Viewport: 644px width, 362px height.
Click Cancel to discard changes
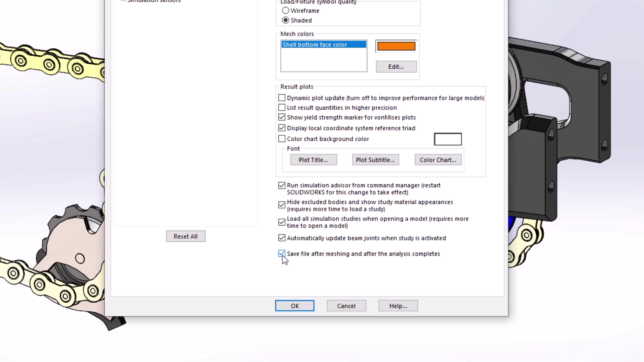click(x=346, y=306)
